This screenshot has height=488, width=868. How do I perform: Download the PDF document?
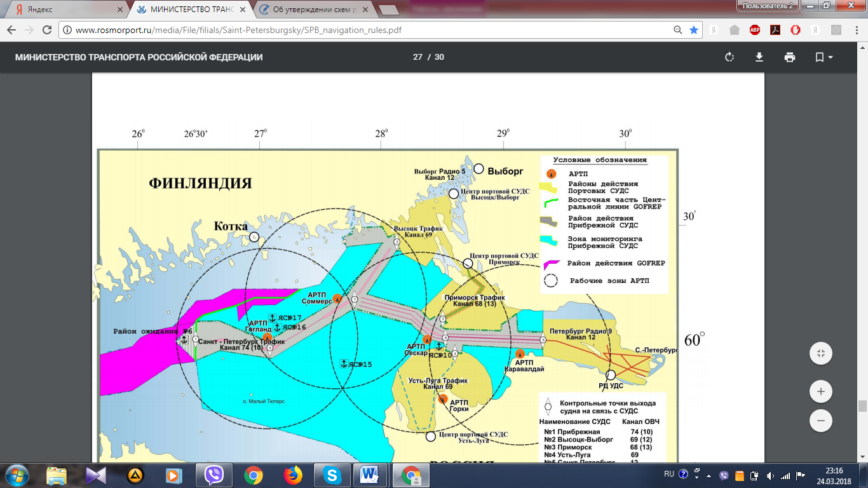click(x=759, y=57)
